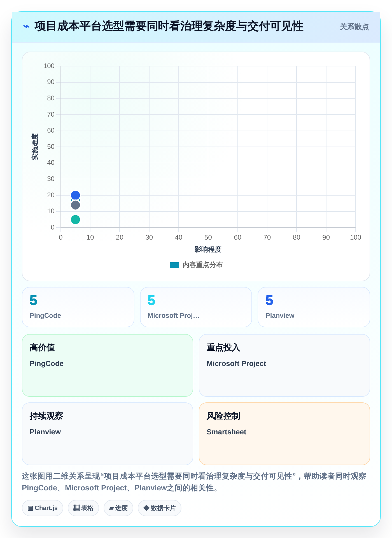
Task: Select the 风险控制 Smartsheet quadrant card
Action: [284, 434]
